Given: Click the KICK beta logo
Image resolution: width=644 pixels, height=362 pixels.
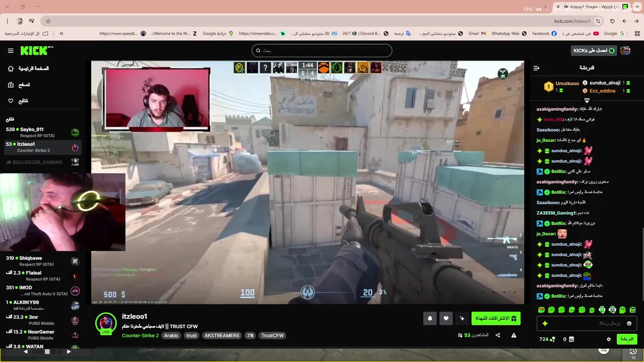Looking at the screenshot, I should click(x=36, y=50).
